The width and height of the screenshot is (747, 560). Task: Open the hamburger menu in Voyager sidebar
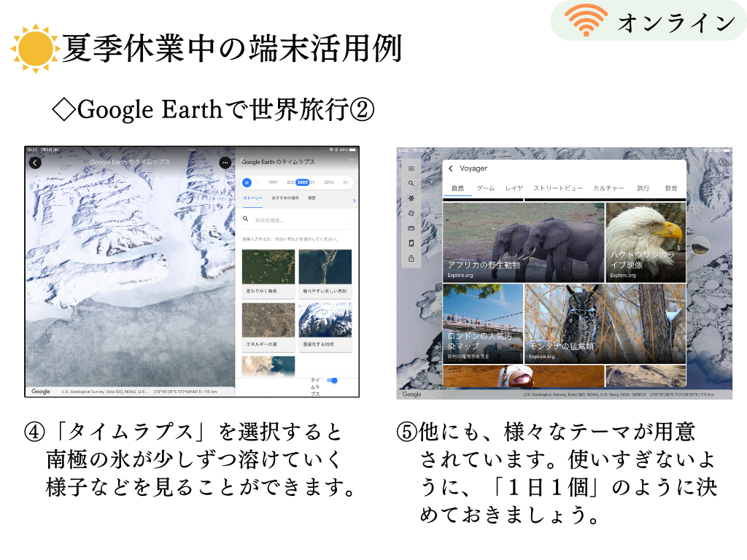pos(411,168)
